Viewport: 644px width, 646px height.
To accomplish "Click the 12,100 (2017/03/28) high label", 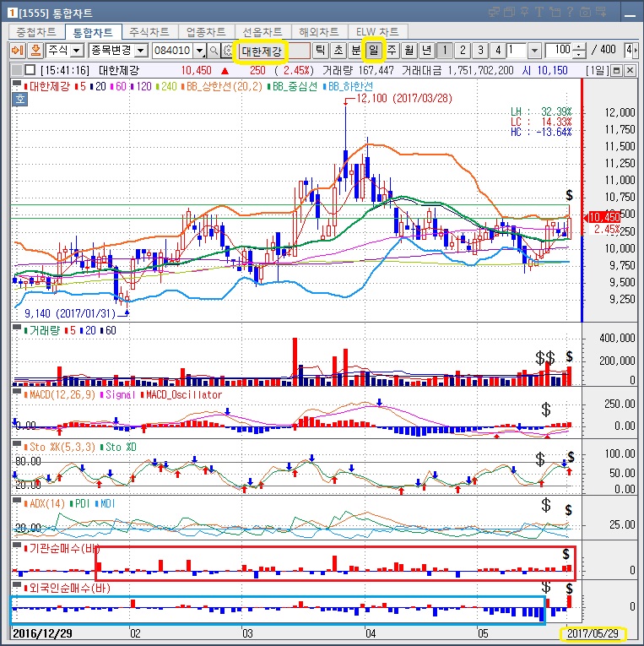I will coord(404,99).
